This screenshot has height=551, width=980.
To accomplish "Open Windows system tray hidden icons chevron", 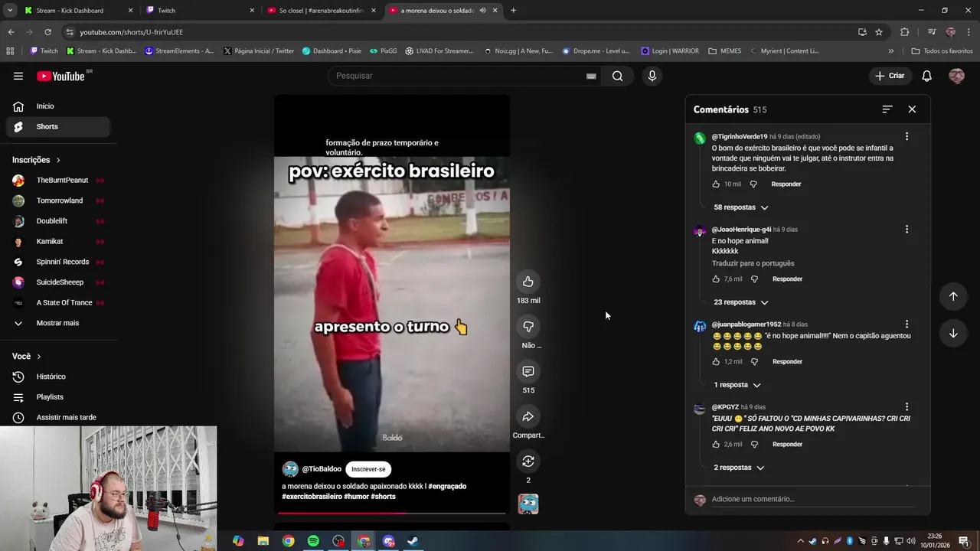I will tap(801, 541).
